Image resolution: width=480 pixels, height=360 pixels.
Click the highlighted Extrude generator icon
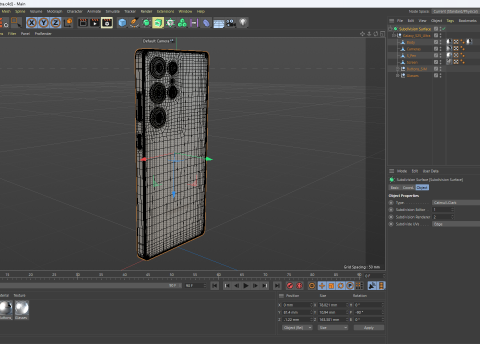(x=158, y=23)
